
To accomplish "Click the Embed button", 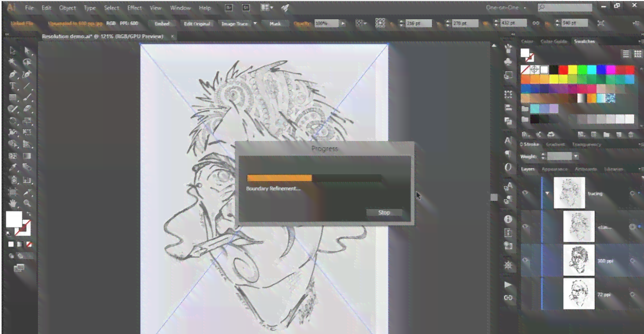I will [162, 23].
